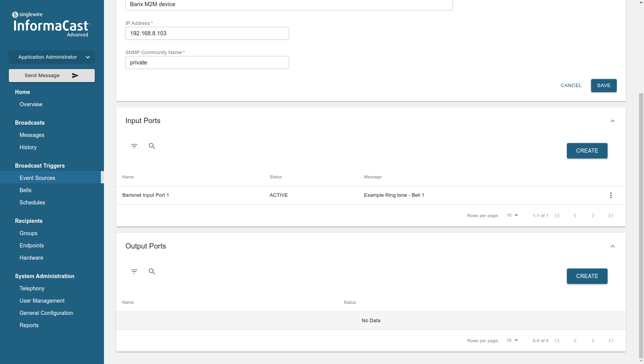Navigate to General Configuration
This screenshot has width=644, height=364.
[x=46, y=313]
